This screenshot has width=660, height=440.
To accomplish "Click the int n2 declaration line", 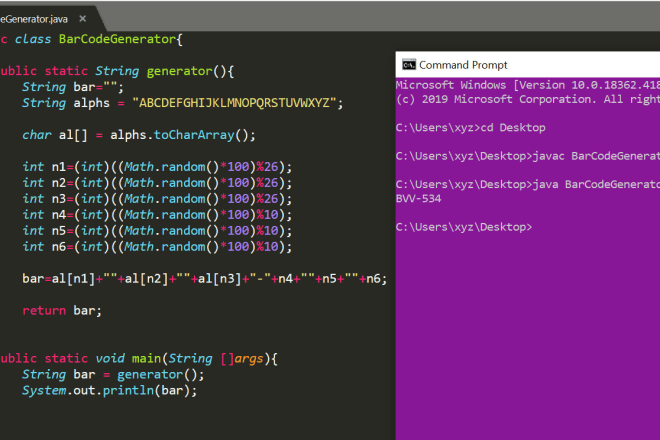I will [157, 183].
